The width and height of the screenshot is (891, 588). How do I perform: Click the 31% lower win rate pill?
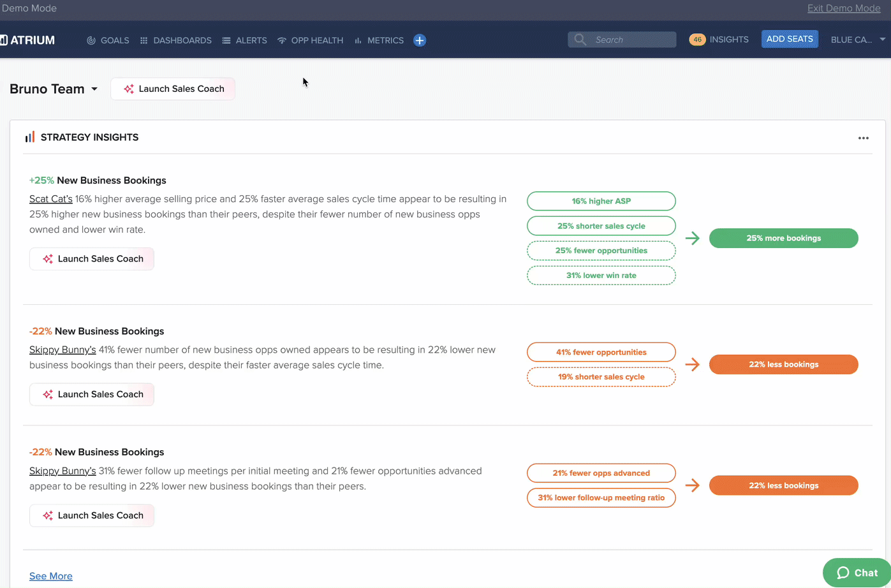pos(601,276)
